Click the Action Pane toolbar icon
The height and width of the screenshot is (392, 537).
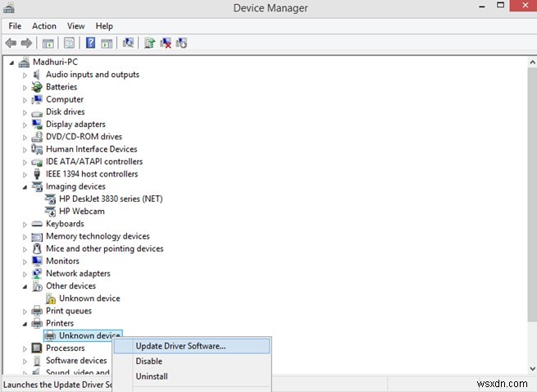(107, 43)
